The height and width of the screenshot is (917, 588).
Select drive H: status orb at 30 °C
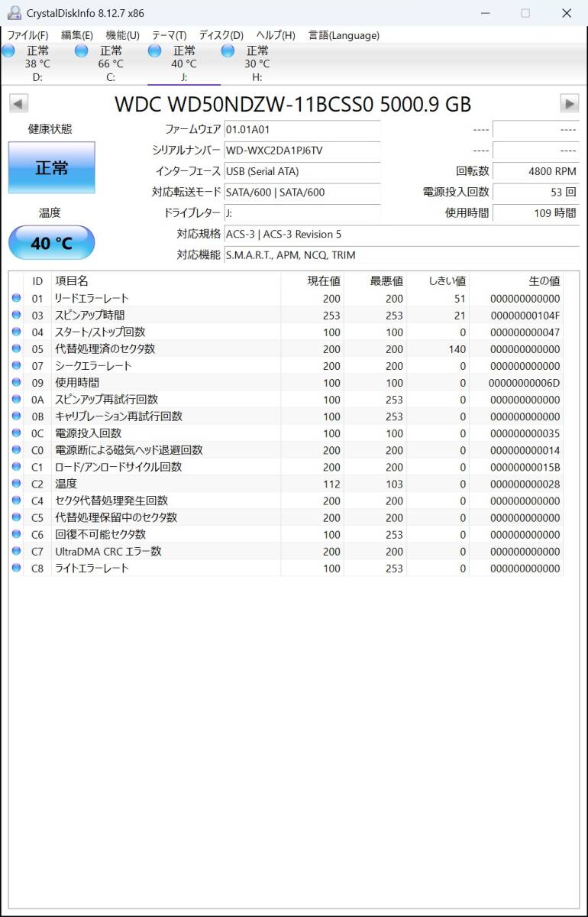tap(228, 50)
